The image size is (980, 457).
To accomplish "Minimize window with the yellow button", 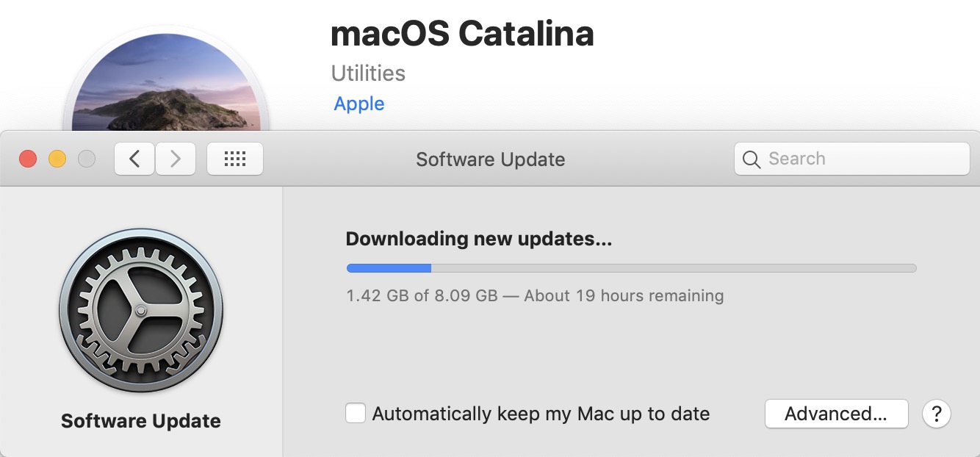I will (x=57, y=159).
